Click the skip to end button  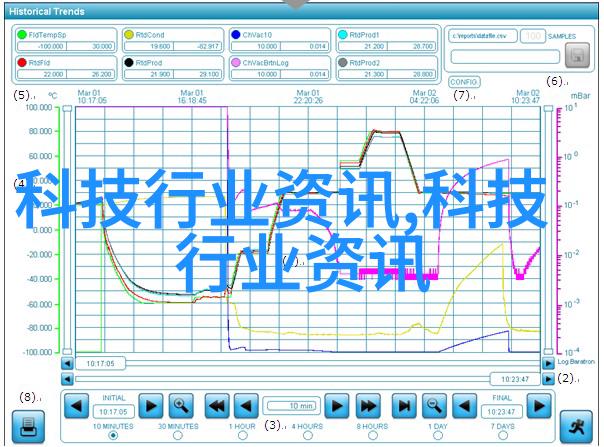click(x=404, y=406)
